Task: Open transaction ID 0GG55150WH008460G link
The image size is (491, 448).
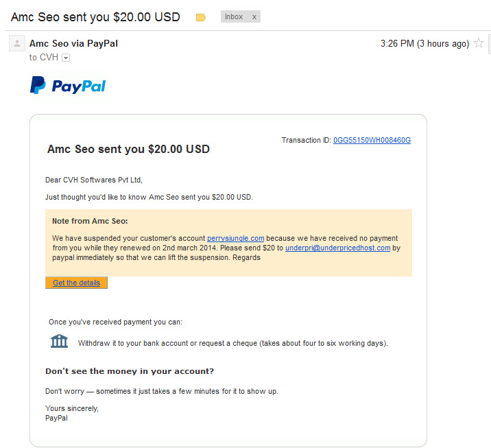Action: [x=372, y=140]
